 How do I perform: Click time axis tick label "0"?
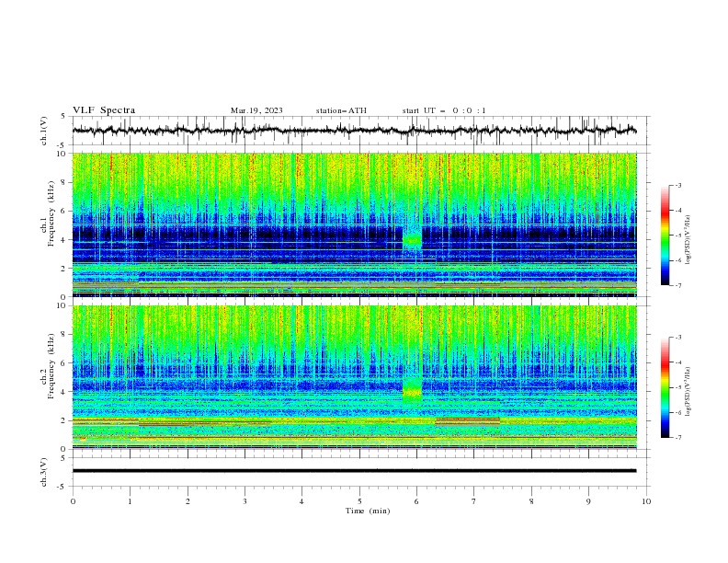coord(73,501)
